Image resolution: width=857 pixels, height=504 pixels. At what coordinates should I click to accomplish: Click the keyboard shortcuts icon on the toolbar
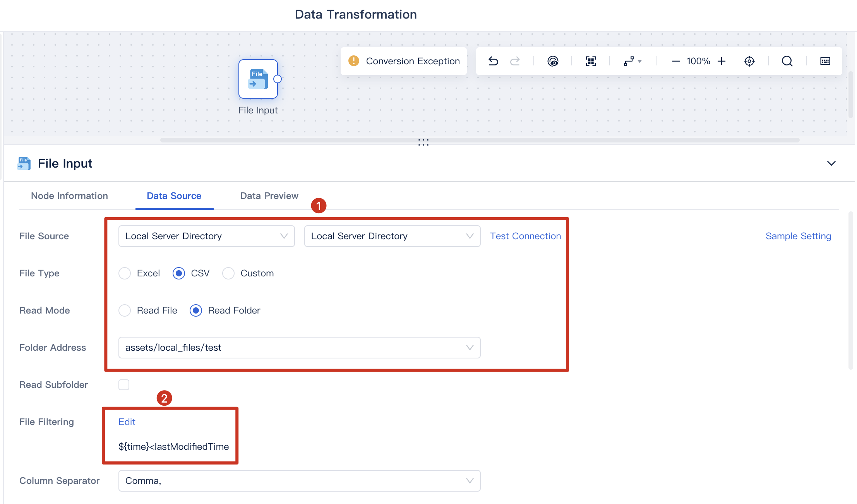tap(825, 61)
